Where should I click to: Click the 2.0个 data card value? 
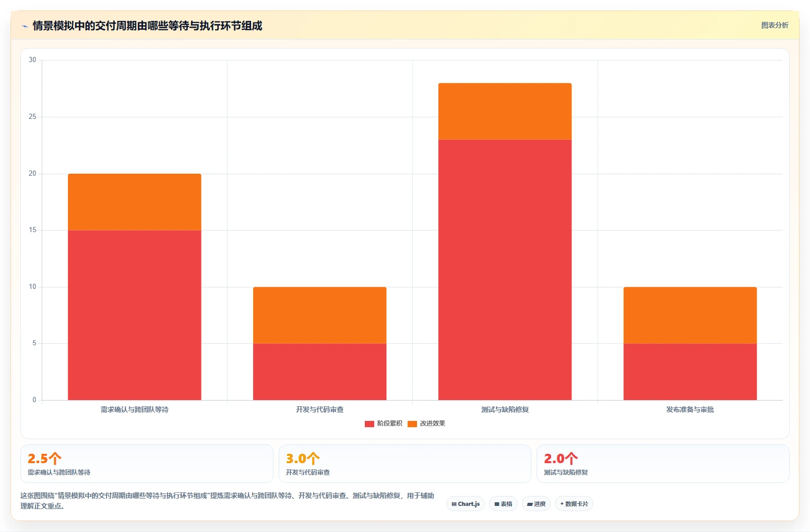[x=561, y=458]
